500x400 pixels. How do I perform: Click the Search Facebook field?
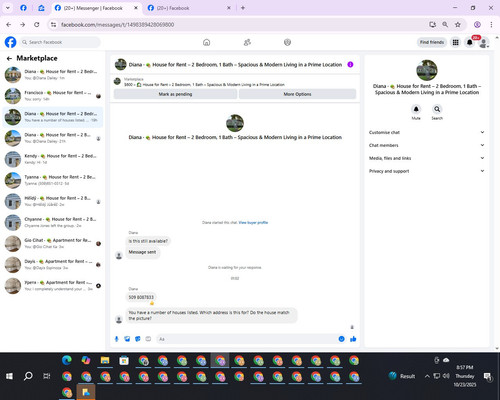pos(61,42)
